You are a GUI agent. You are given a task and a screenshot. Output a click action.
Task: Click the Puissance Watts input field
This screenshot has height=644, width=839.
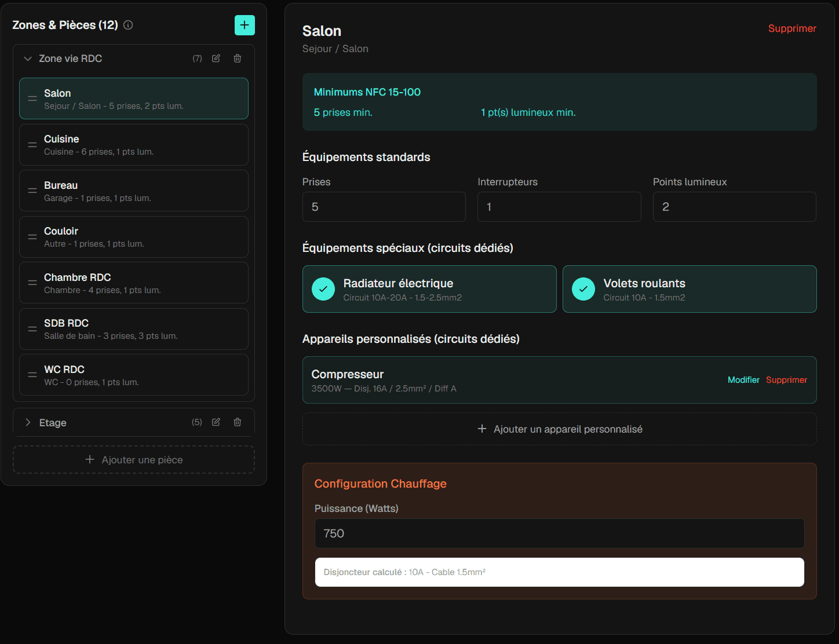pyautogui.click(x=559, y=533)
